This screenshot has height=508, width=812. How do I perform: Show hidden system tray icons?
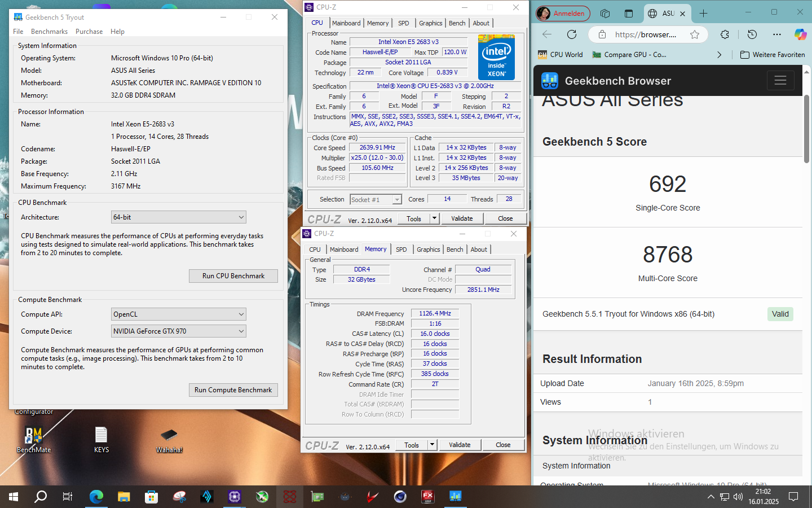tap(711, 497)
